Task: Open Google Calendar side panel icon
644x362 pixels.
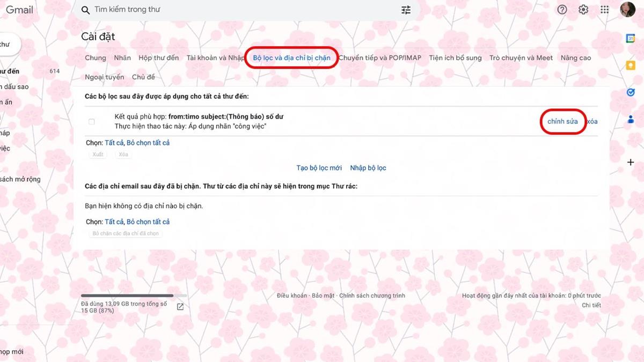Action: pos(631,38)
